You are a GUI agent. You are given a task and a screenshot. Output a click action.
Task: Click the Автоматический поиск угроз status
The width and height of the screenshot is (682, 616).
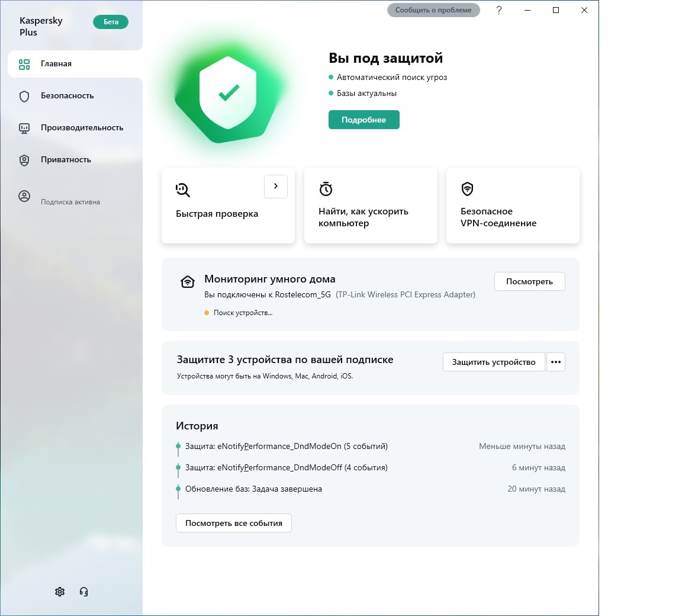(x=391, y=78)
